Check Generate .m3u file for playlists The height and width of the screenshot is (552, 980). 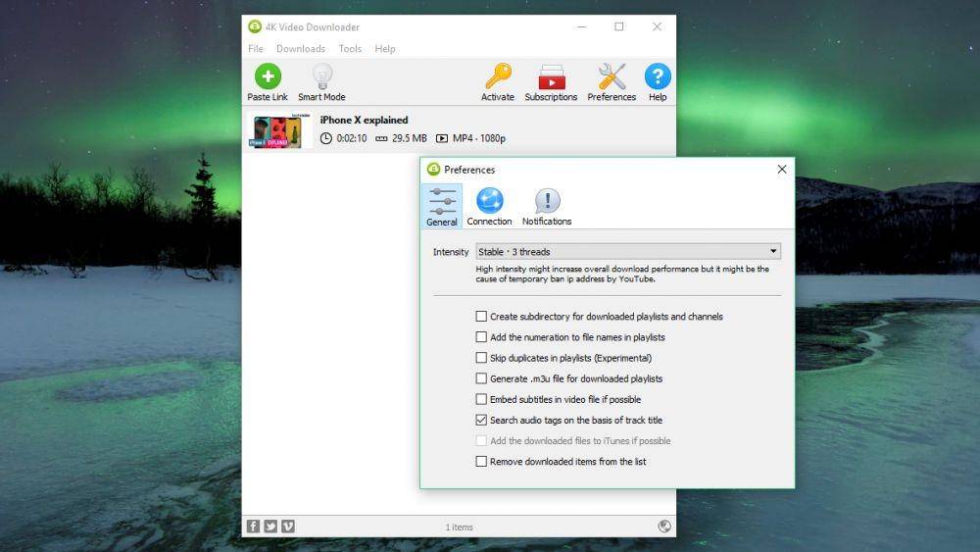481,378
